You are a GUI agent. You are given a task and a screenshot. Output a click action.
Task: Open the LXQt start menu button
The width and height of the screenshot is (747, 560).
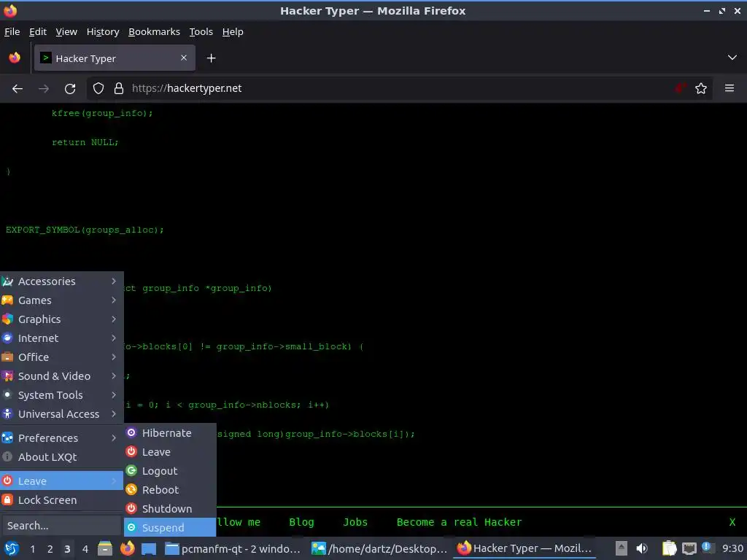click(x=11, y=548)
